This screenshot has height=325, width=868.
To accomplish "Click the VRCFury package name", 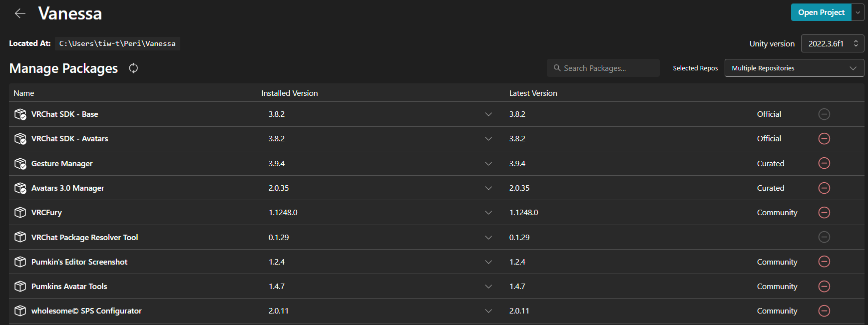I will click(x=46, y=213).
